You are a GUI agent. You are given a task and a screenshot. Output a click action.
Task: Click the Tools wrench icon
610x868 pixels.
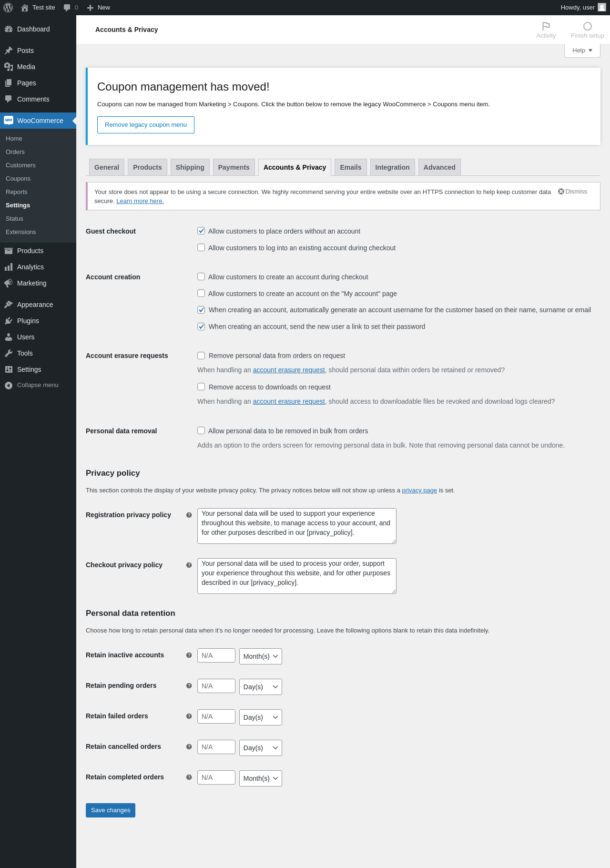pyautogui.click(x=9, y=353)
